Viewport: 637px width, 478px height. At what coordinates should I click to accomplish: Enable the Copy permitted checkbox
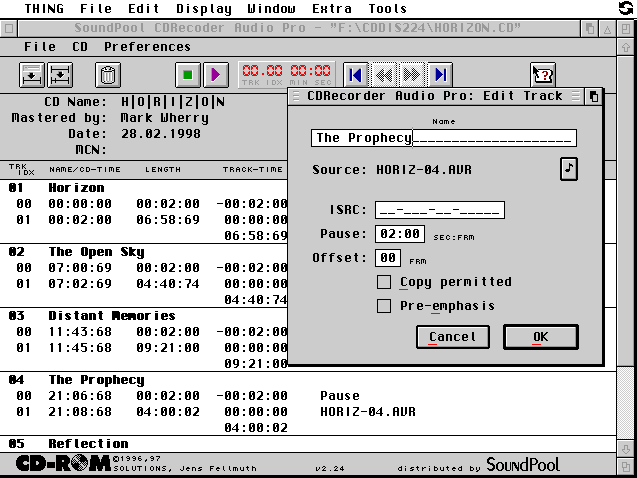click(x=384, y=282)
